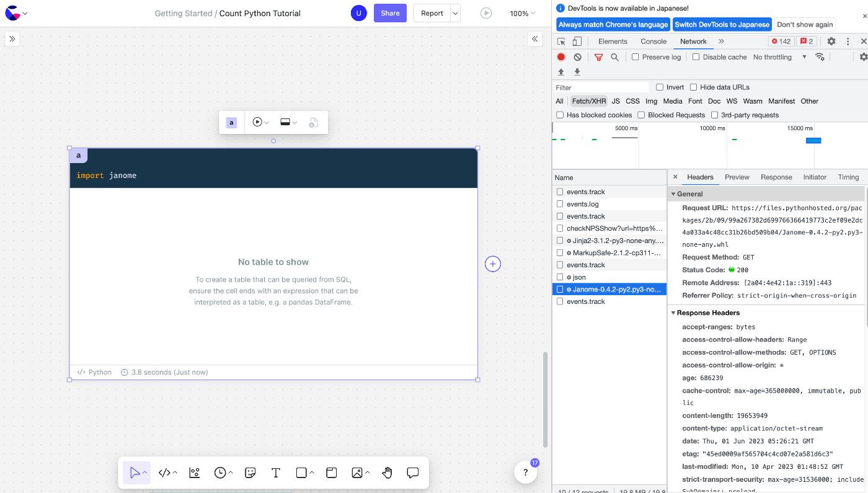
Task: Collapse the right sidebar panel
Action: coord(535,39)
